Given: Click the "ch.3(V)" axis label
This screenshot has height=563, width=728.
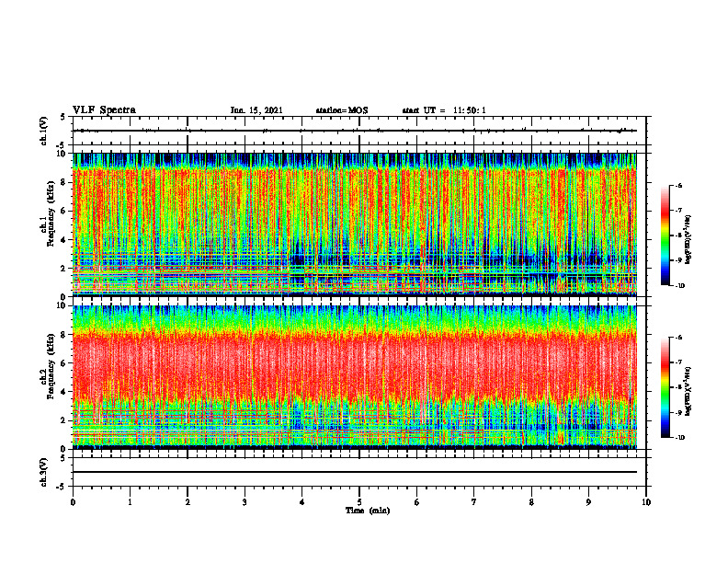Looking at the screenshot, I should point(44,472).
